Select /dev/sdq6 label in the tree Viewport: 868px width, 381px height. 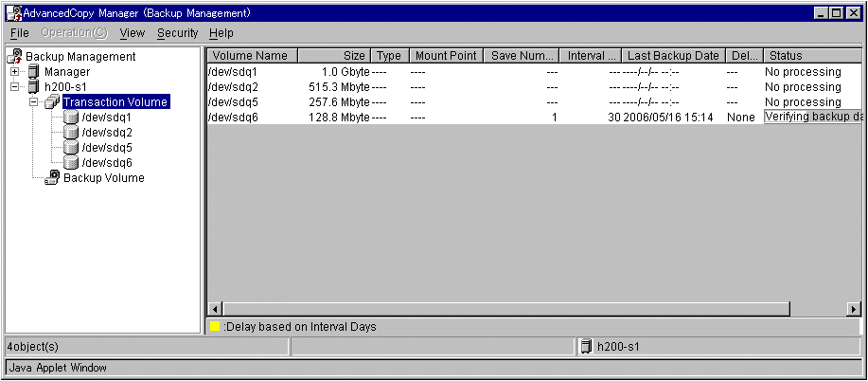[106, 162]
